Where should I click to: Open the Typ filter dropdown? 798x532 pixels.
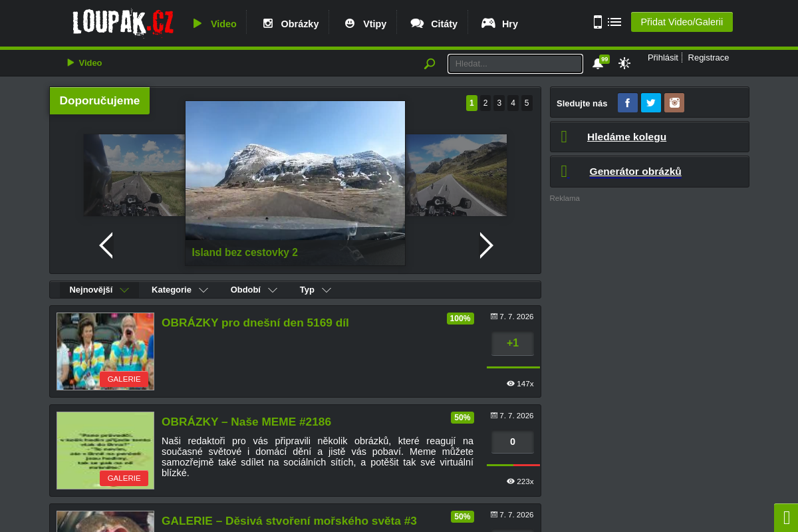coord(315,290)
